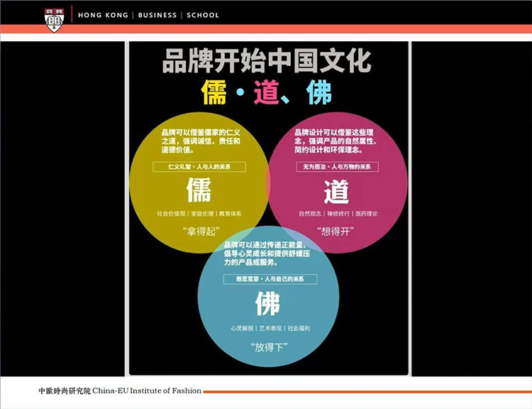Viewport: 532px width, 409px height.
Task: Select the 无为而治·人与万物的关系 label box
Action: coord(337,167)
